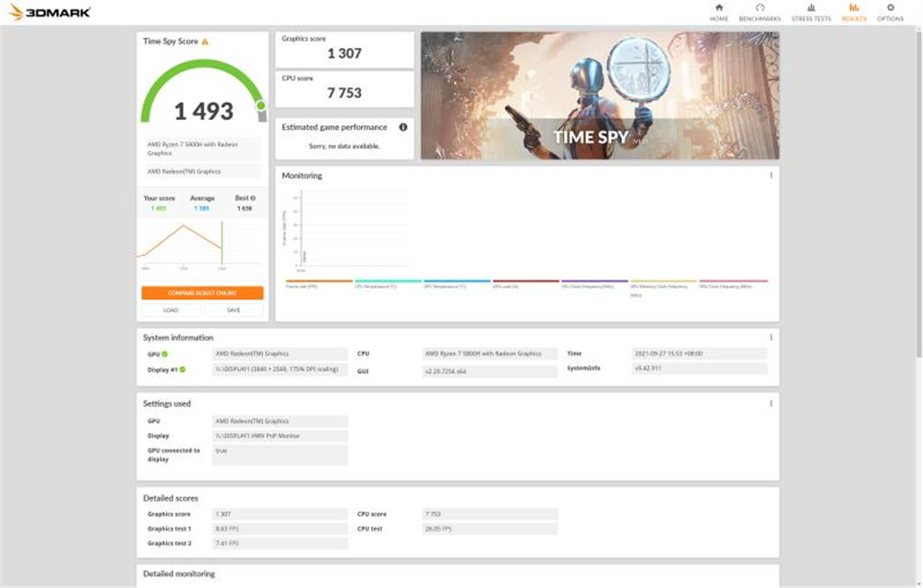The height and width of the screenshot is (588, 923).
Task: Click the green GPU check status icon
Action: pyautogui.click(x=165, y=354)
